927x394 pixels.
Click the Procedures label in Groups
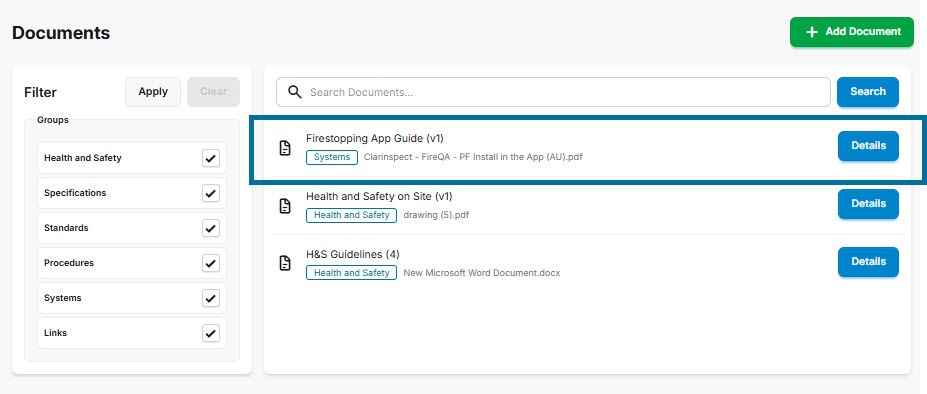click(69, 263)
